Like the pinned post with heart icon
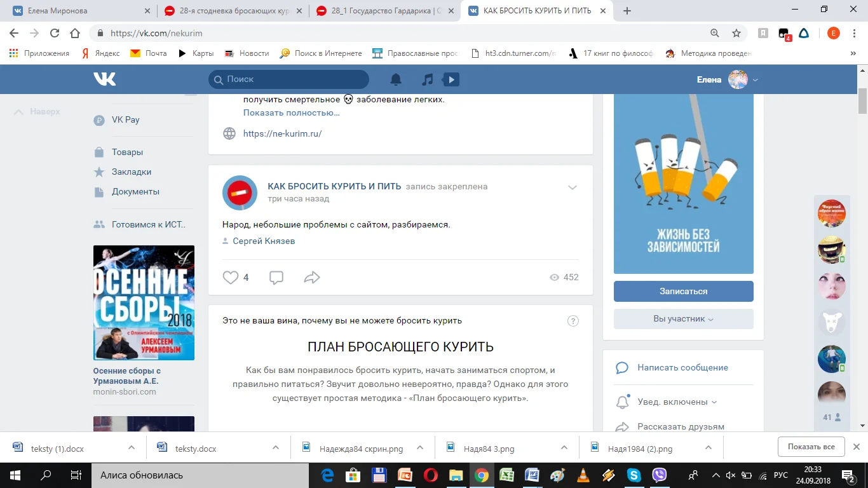This screenshot has height=488, width=868. point(230,278)
